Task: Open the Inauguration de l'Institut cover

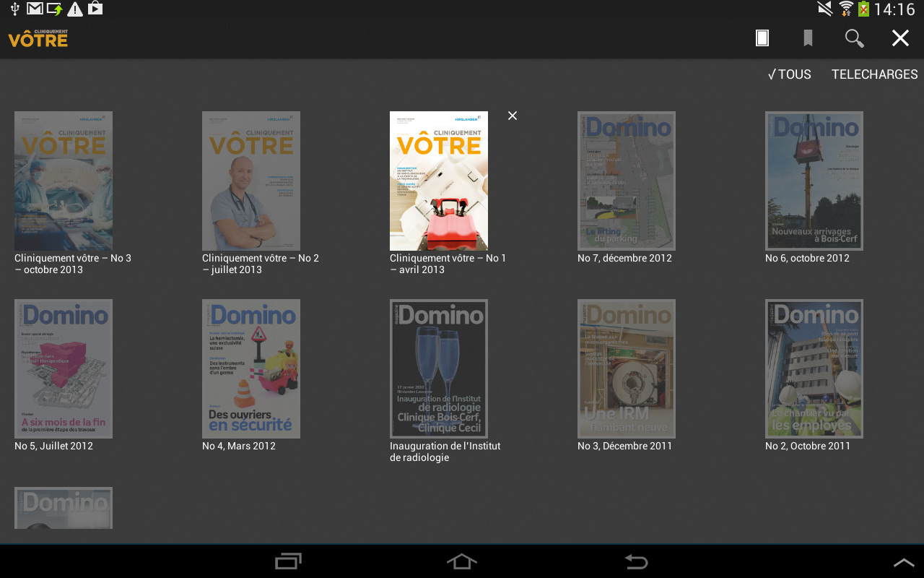Action: coord(439,368)
